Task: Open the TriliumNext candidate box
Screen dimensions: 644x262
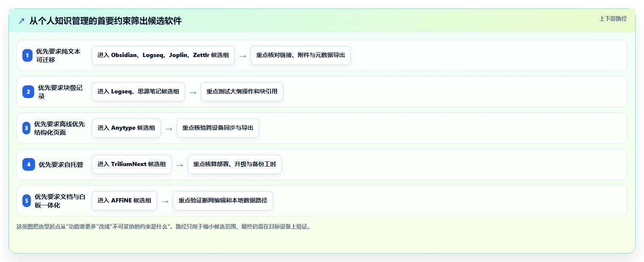Action: point(132,164)
